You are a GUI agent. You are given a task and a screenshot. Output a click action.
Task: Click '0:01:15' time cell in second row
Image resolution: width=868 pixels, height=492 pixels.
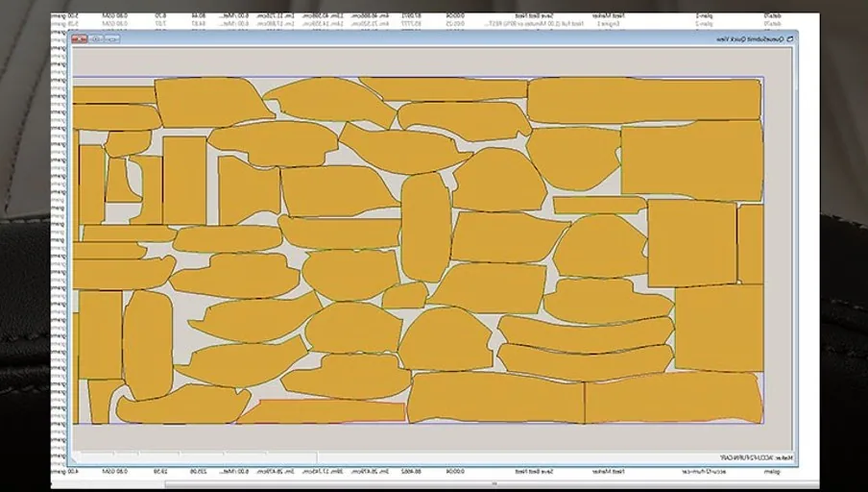pos(455,24)
